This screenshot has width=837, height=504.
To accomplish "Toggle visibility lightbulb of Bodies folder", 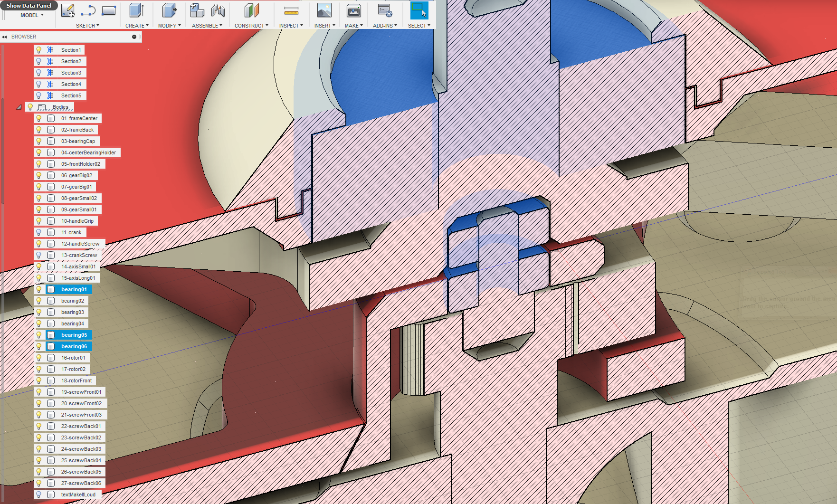I will [x=30, y=107].
